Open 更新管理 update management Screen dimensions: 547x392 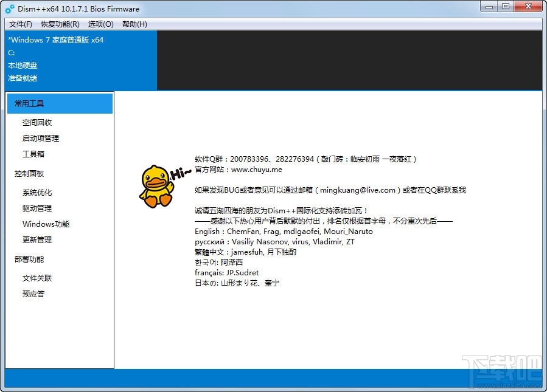pyautogui.click(x=37, y=239)
